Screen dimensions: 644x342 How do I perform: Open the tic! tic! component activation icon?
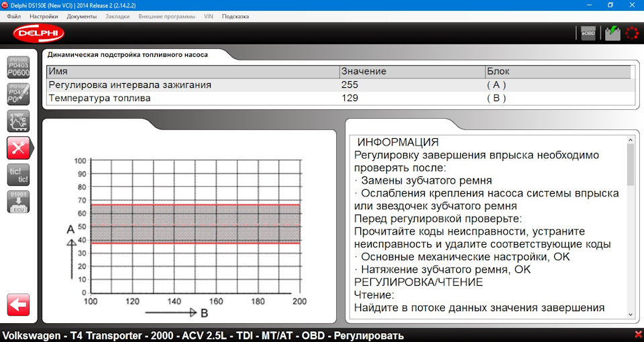tap(18, 175)
